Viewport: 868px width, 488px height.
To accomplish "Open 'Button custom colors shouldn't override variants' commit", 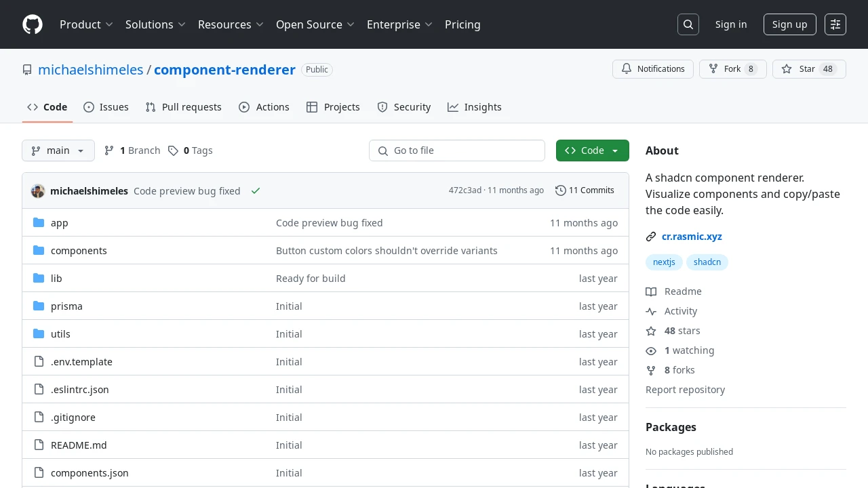I will 387,251.
